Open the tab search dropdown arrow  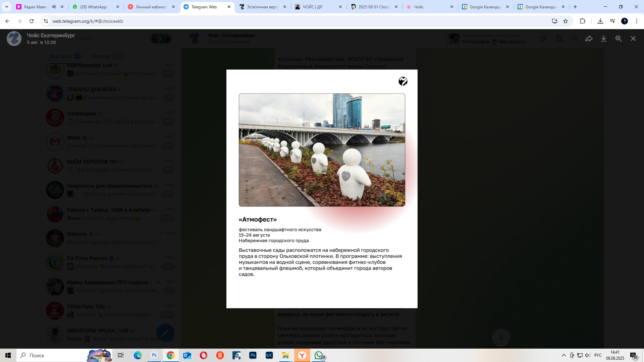(x=7, y=7)
